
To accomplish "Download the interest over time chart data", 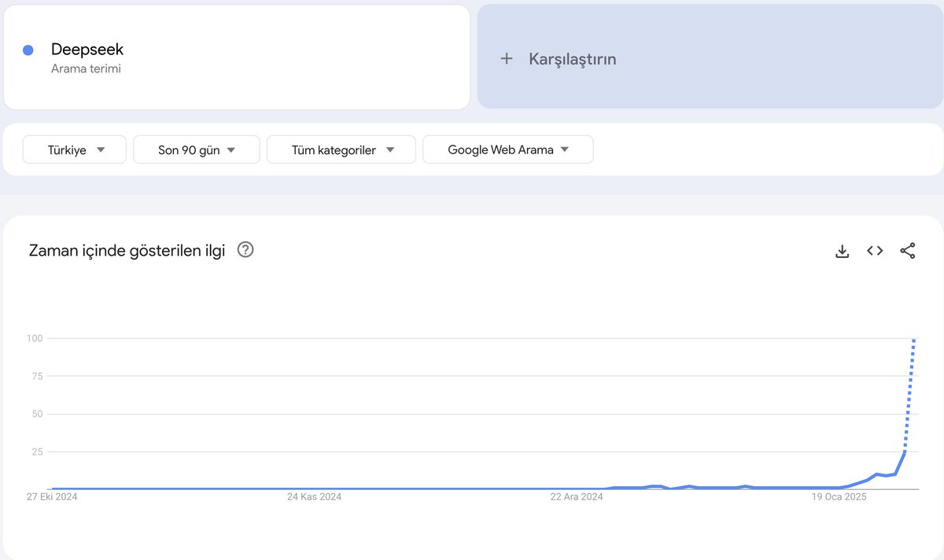I will point(842,251).
